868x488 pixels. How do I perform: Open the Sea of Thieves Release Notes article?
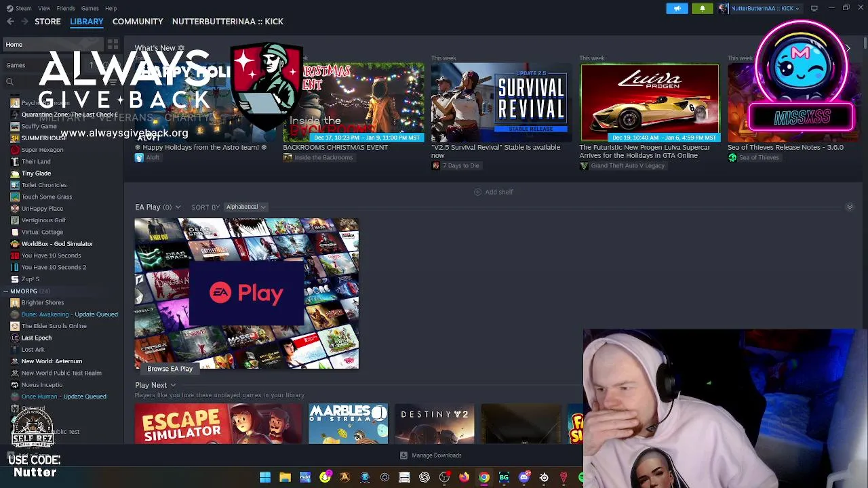click(785, 147)
